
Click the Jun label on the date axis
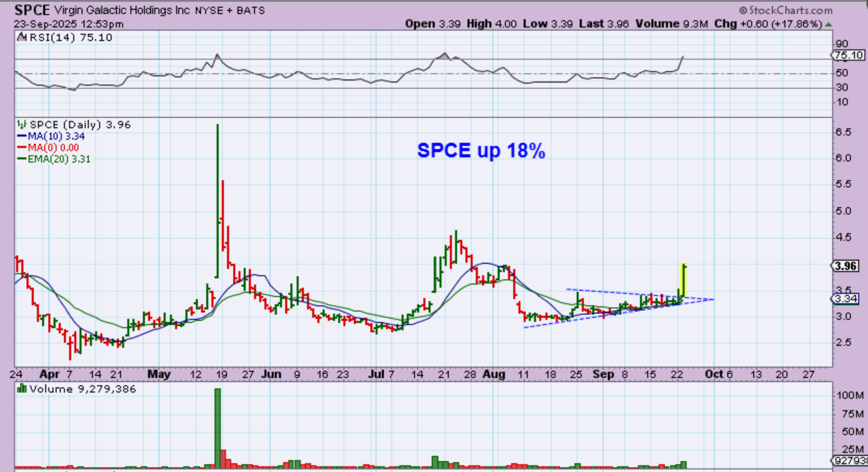(x=271, y=374)
